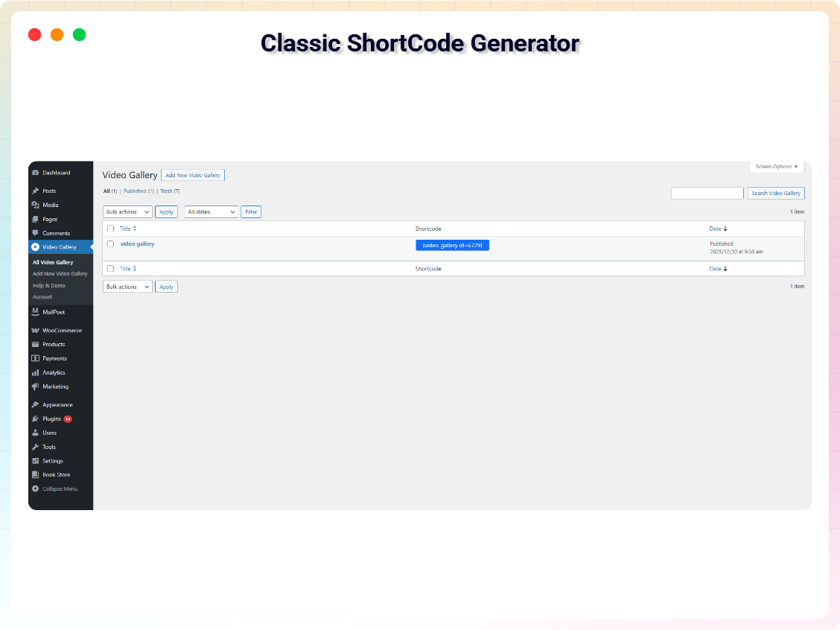Open Analytics via its bar chart icon
Viewport: 840px width, 630px height.
[35, 372]
